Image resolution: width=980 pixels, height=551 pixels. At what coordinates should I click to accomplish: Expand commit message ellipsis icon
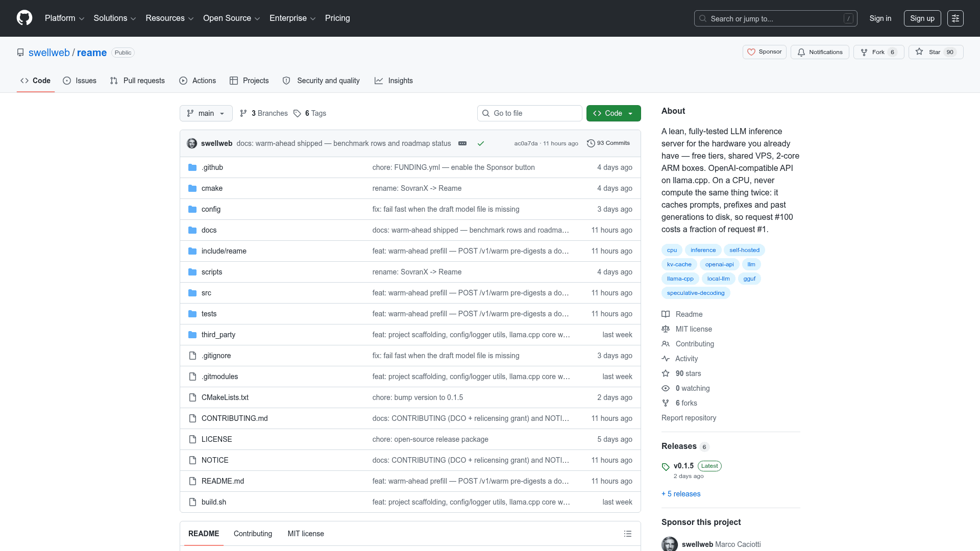pyautogui.click(x=462, y=143)
